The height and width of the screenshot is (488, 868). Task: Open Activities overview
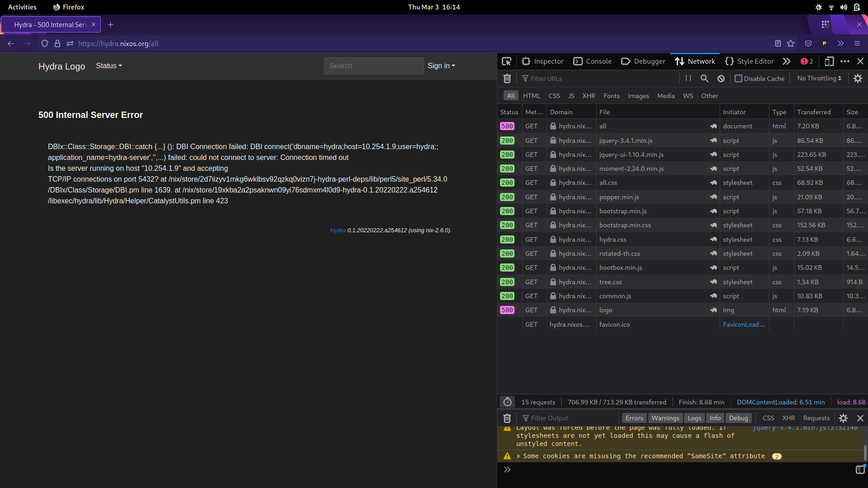click(22, 7)
